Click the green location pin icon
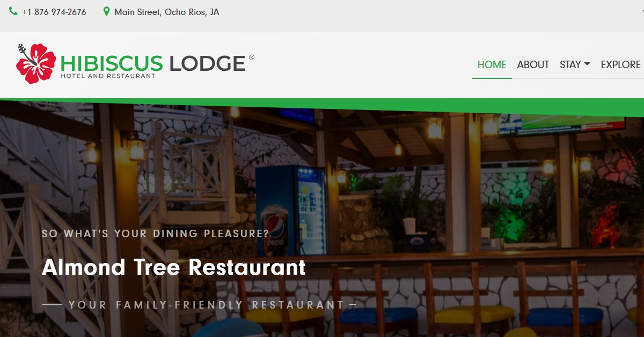 [x=106, y=11]
